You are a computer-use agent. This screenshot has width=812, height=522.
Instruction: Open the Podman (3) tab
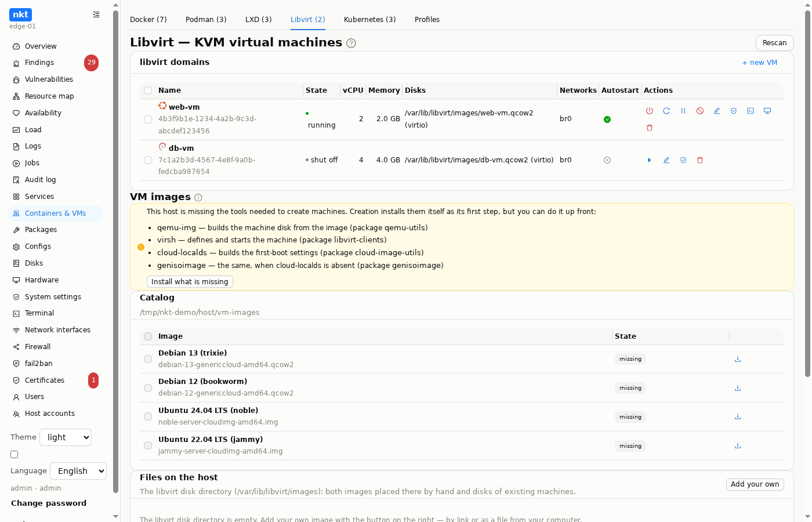206,20
